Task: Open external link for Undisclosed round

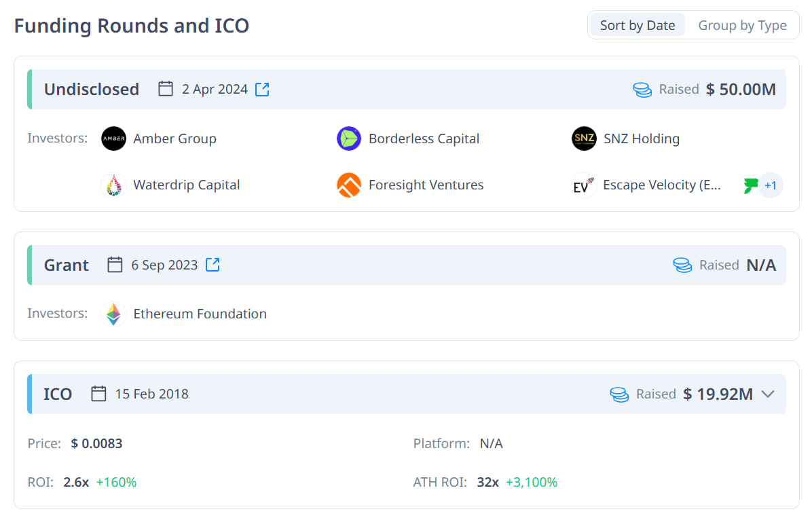Action: (262, 89)
